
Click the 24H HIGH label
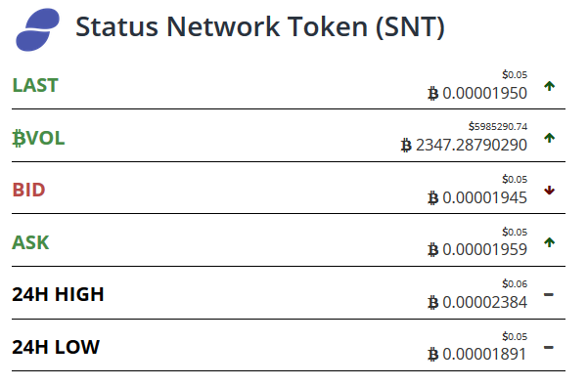click(x=58, y=294)
